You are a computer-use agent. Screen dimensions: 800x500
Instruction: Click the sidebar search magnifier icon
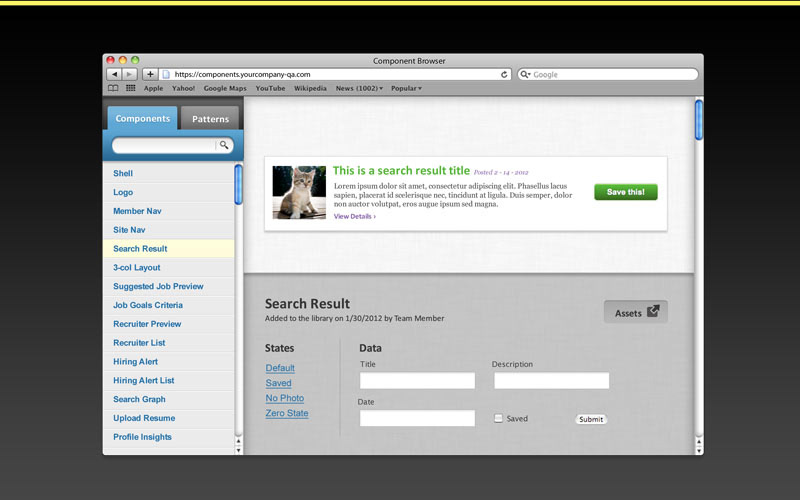224,146
